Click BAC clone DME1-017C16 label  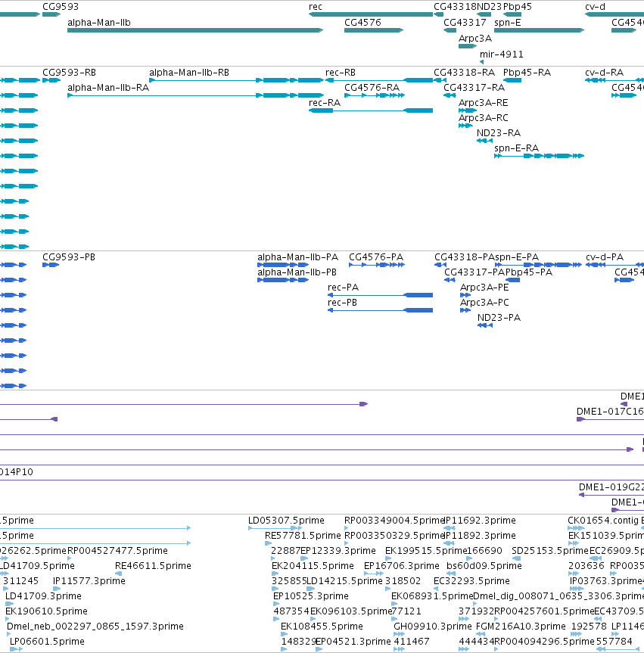click(x=610, y=412)
